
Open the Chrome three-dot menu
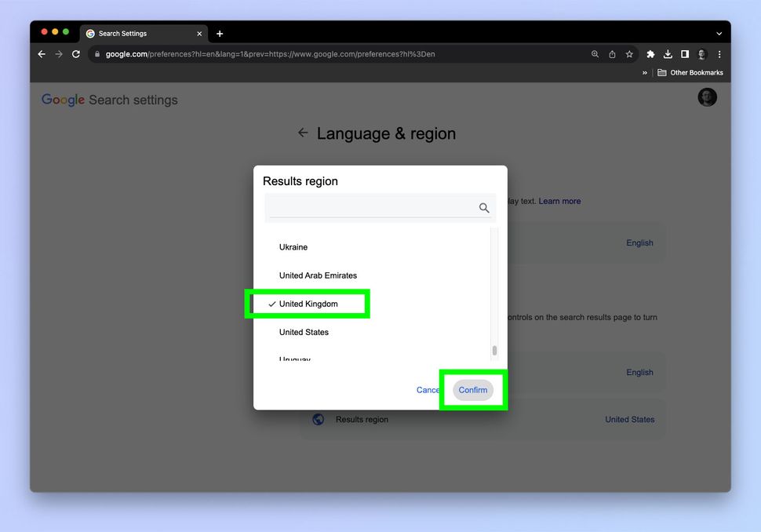coord(719,54)
